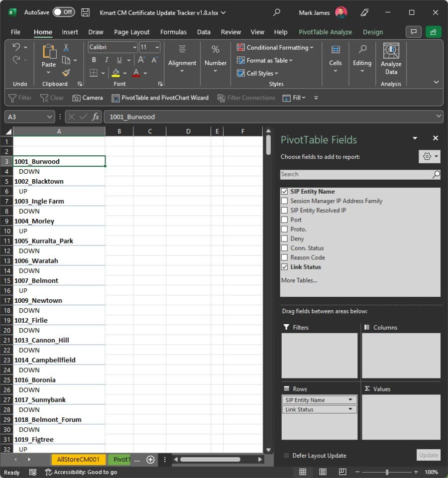Apply red font color swatch
448x478 pixels.
(x=136, y=73)
